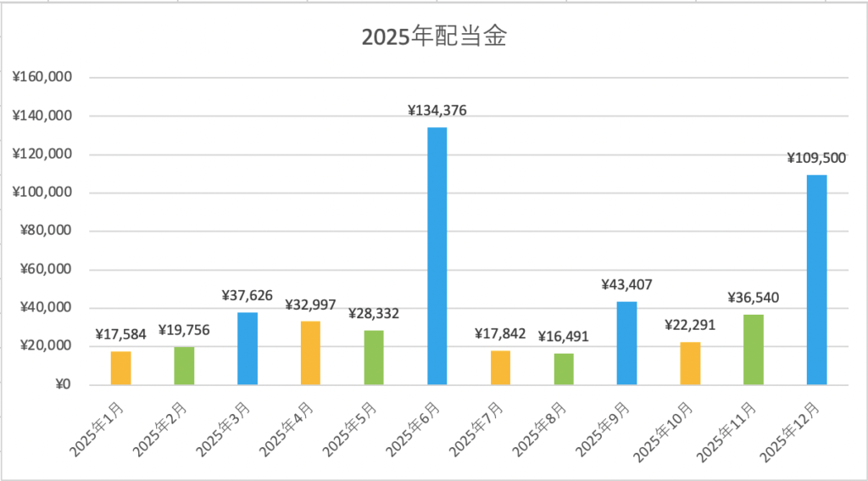Screen dimensions: 868x481
Task: Click the chart title 2025年配当金
Action: [434, 38]
